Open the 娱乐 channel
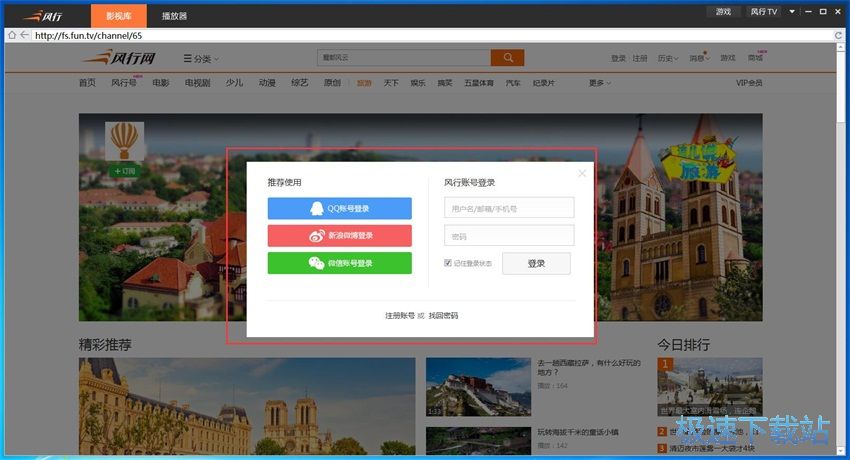The height and width of the screenshot is (460, 850). click(418, 83)
